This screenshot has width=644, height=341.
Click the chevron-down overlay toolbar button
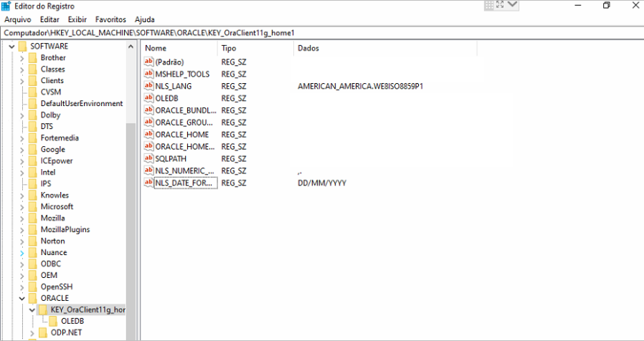(513, 5)
